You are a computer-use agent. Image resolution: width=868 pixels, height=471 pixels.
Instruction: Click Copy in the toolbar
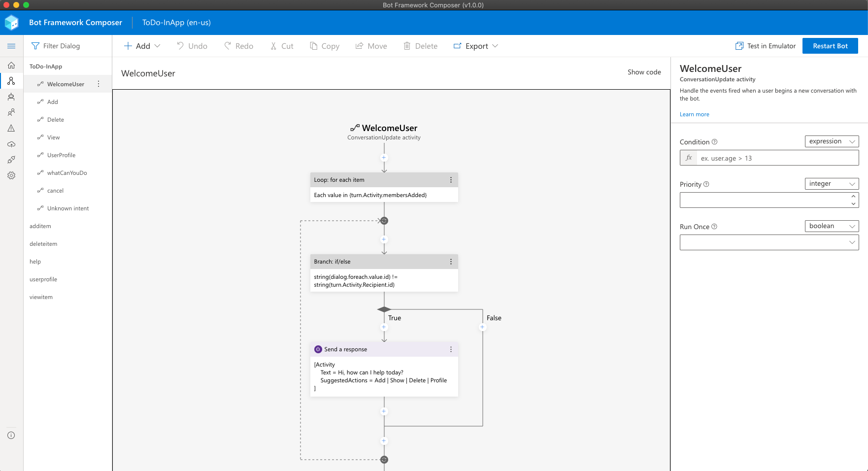coord(325,46)
